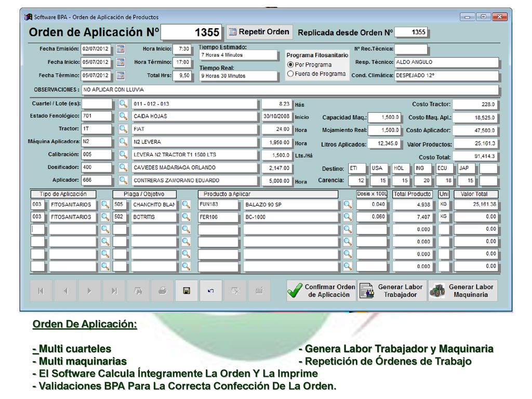This screenshot has width=532, height=399.
Task: Search plaga lookup next to BOTRITIS
Action: (186, 217)
